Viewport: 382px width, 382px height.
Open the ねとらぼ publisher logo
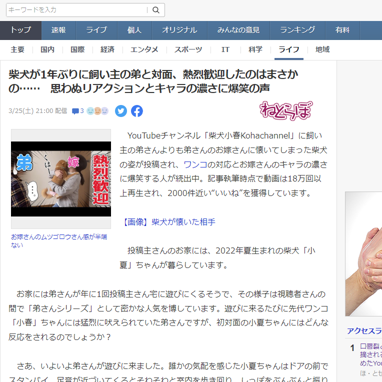[x=286, y=110]
